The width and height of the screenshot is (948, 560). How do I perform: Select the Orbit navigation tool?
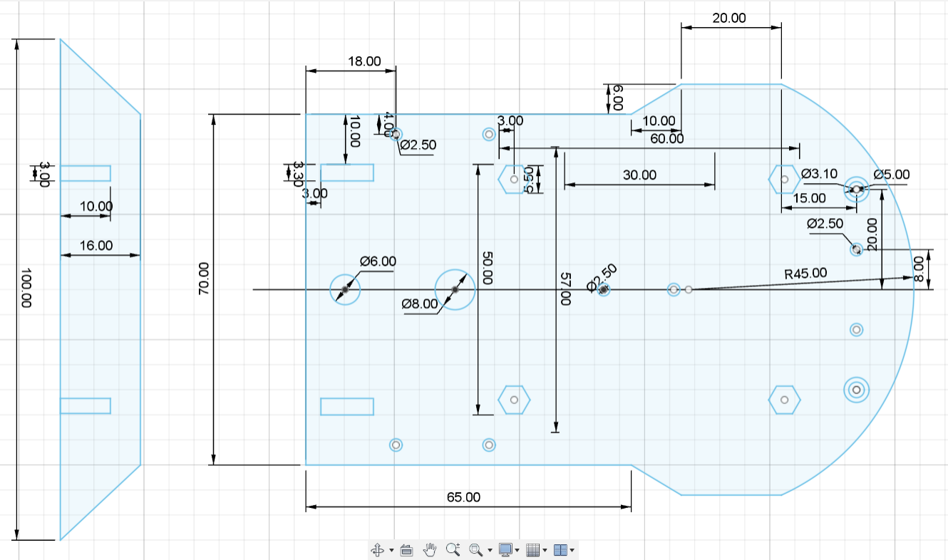point(377,550)
